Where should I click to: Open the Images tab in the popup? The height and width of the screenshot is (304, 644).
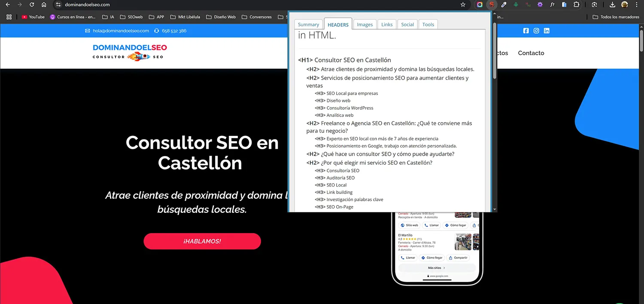click(365, 25)
